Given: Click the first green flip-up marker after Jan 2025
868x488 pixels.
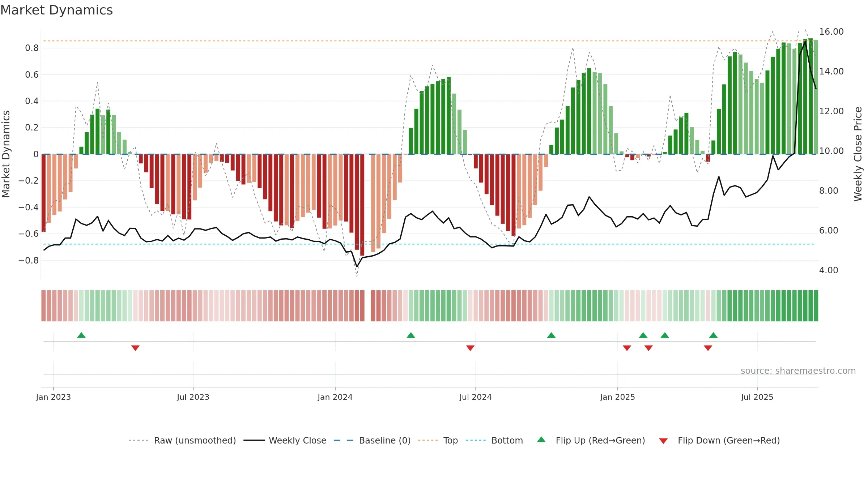Looking at the screenshot, I should pyautogui.click(x=643, y=335).
